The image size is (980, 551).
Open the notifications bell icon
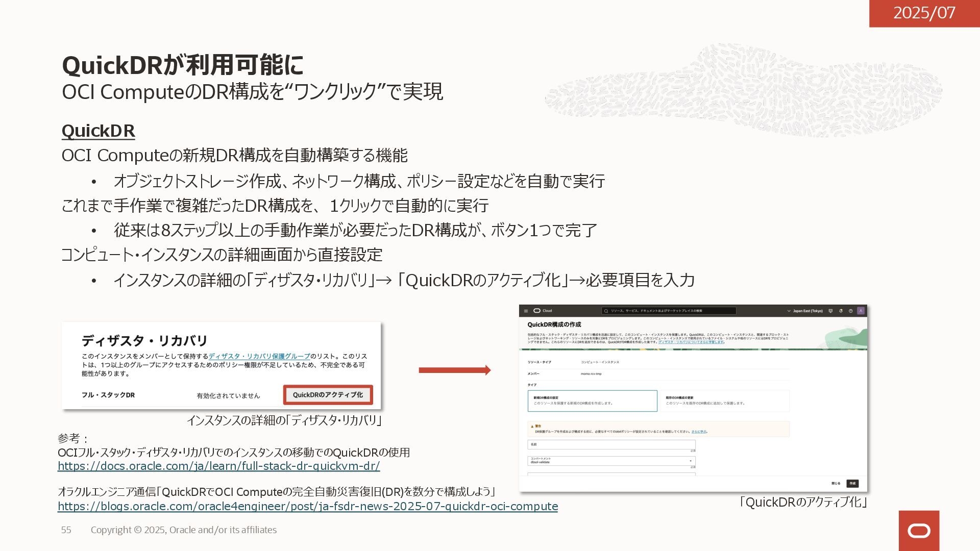pyautogui.click(x=841, y=311)
